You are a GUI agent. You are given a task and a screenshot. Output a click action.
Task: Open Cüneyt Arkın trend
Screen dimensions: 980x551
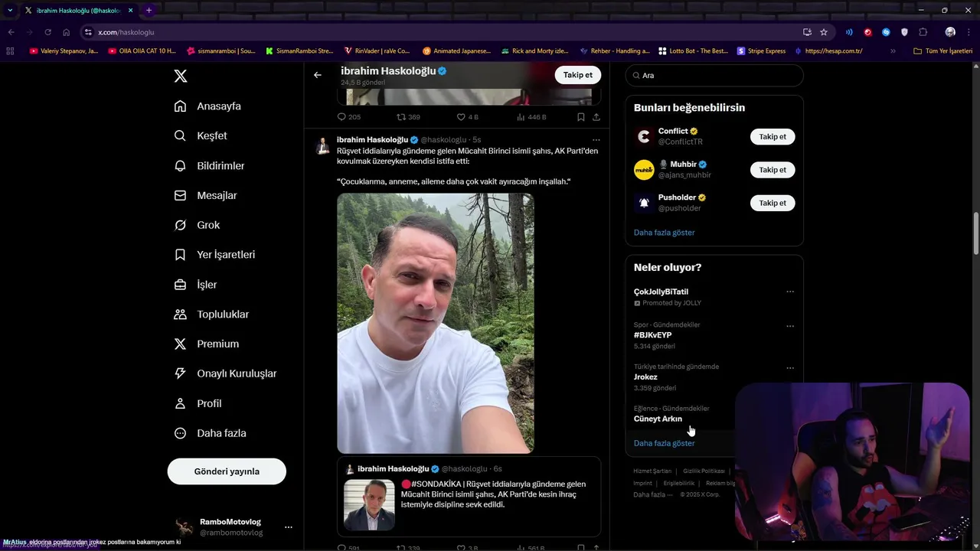point(658,419)
